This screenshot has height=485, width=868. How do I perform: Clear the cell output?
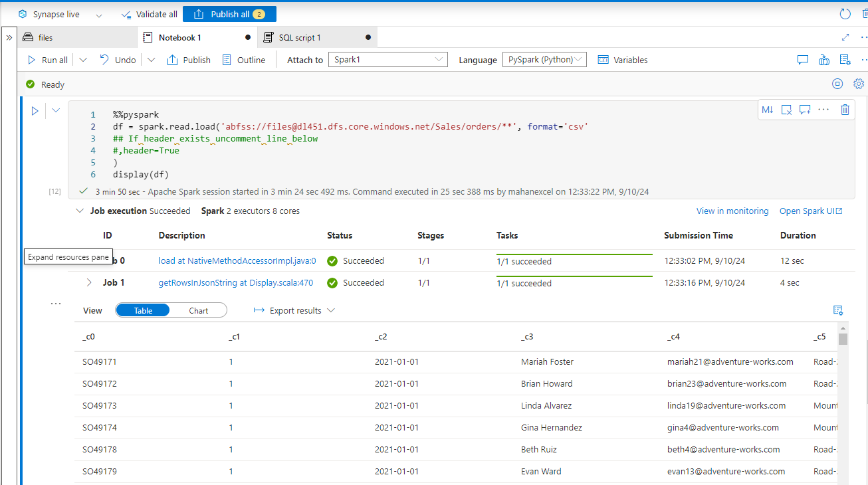point(786,110)
